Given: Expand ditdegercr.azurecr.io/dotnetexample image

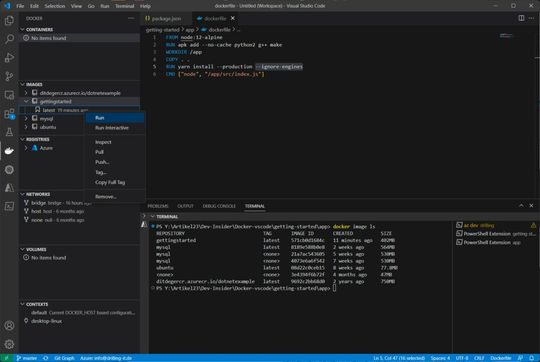Looking at the screenshot, I should [26, 93].
